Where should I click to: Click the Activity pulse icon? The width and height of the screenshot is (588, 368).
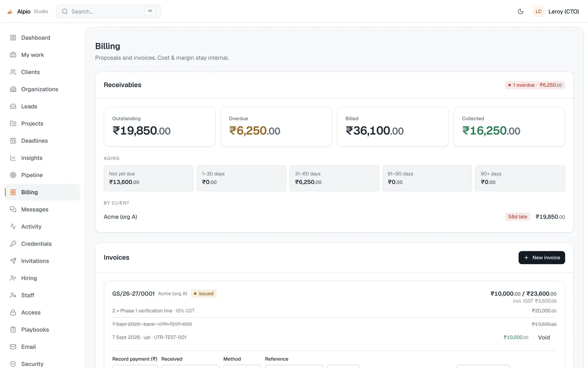13,227
